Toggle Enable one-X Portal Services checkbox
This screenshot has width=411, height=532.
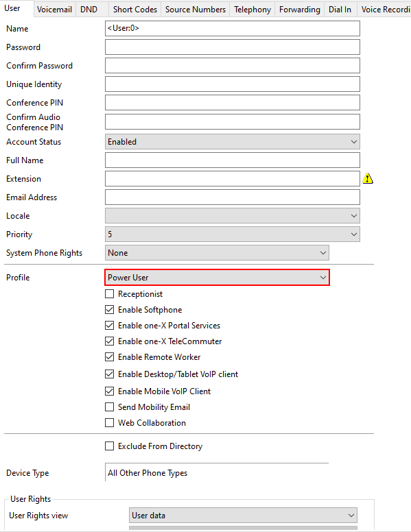tap(109, 326)
